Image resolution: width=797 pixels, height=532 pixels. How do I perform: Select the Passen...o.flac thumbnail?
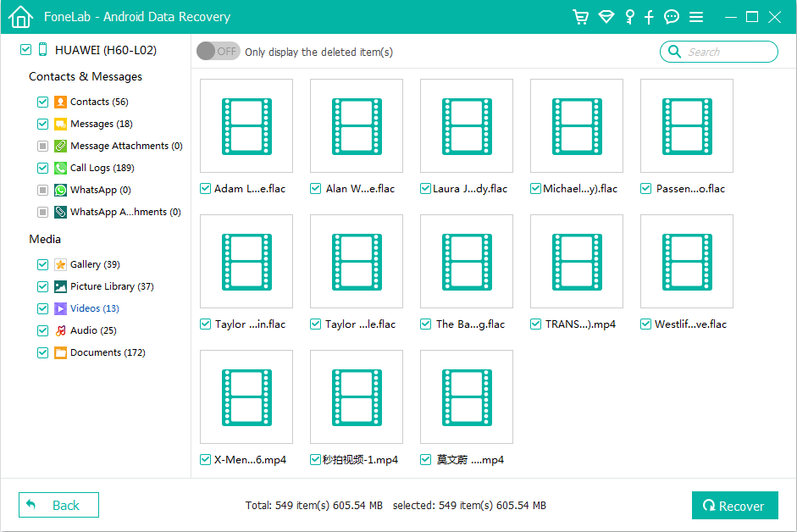point(687,125)
